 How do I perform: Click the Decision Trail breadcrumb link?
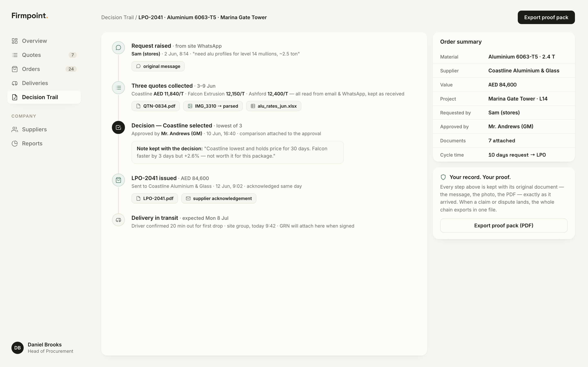click(x=117, y=18)
